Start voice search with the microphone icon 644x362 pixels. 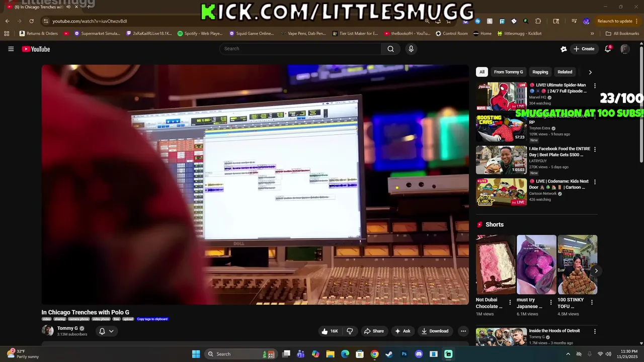pyautogui.click(x=411, y=49)
